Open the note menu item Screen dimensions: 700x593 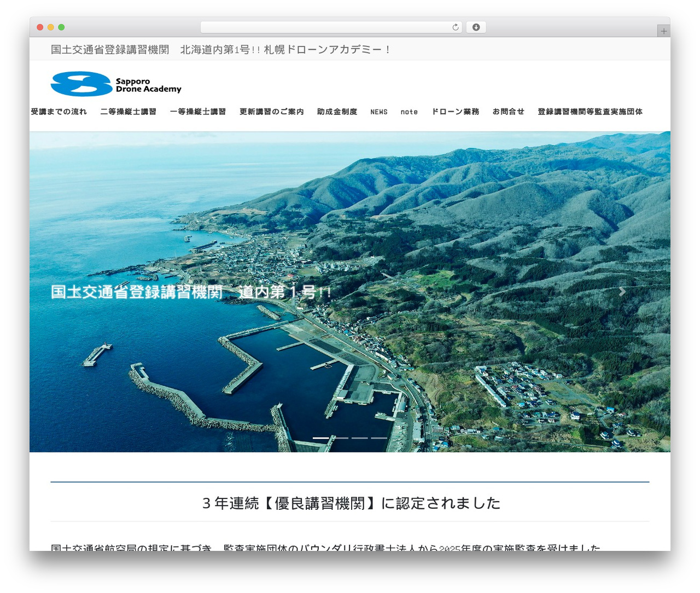pyautogui.click(x=409, y=112)
